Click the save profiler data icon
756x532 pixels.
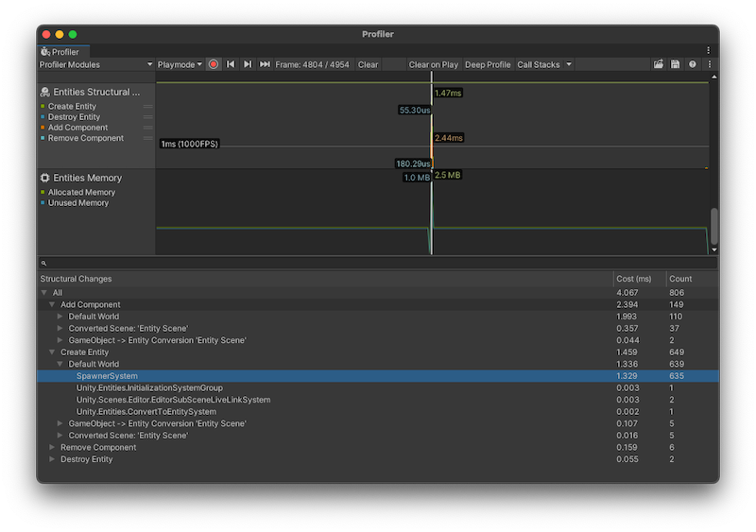click(x=676, y=64)
